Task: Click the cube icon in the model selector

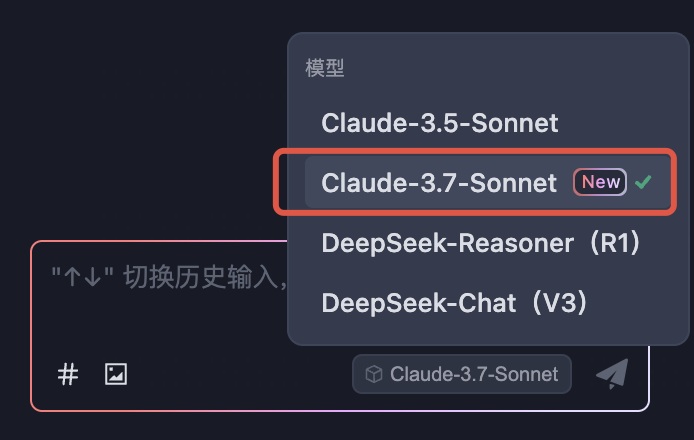Action: tap(374, 374)
